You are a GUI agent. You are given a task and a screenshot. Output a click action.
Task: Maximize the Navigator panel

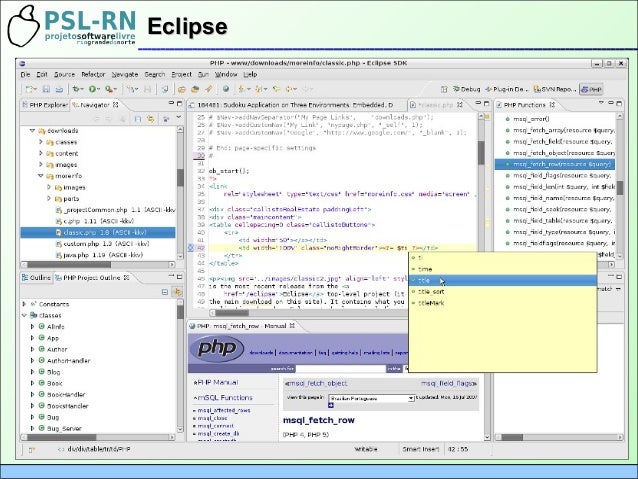(179, 104)
